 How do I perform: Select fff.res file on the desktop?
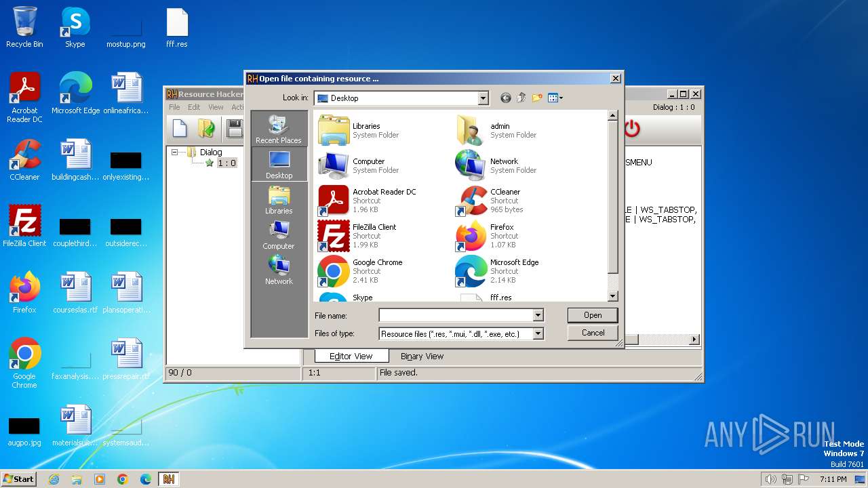177,27
